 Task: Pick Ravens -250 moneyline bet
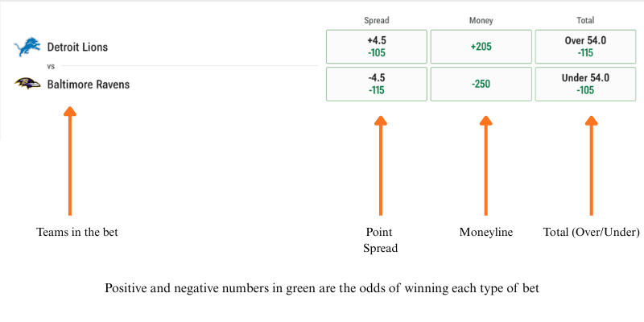point(481,84)
